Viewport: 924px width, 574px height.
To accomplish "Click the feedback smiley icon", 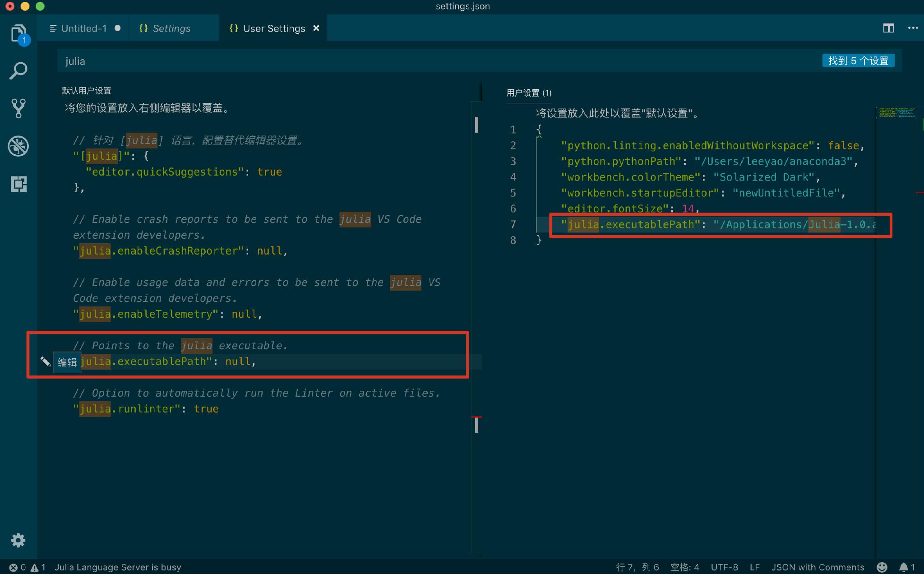I will click(x=882, y=567).
